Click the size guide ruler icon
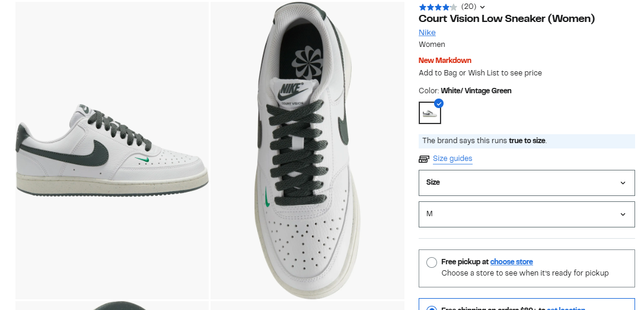 tap(424, 159)
